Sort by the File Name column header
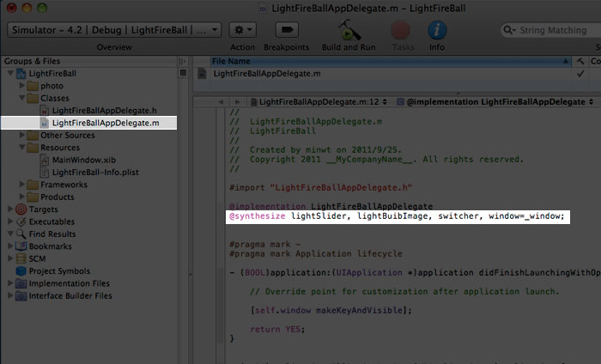Screen dimensions: 601x364 click(x=391, y=61)
